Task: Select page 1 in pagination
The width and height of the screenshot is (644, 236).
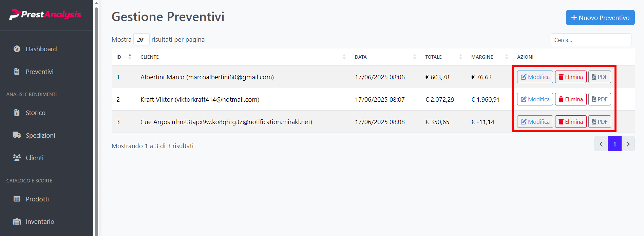Action: pyautogui.click(x=614, y=144)
